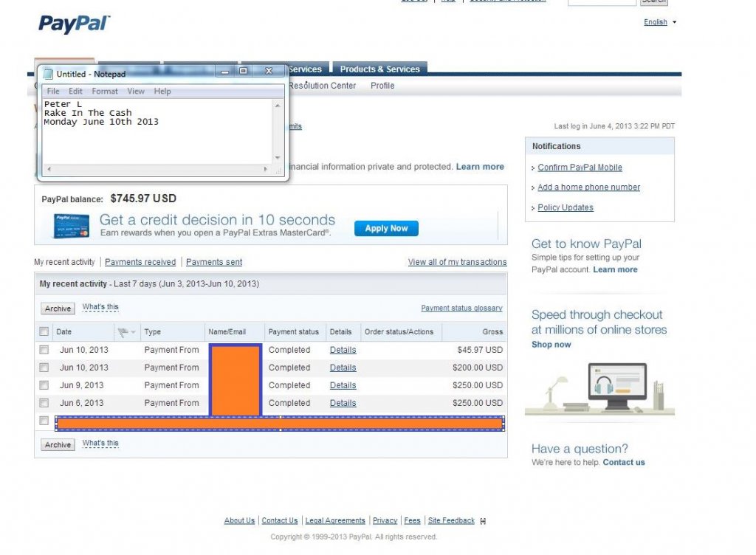756x555 pixels.
Task: Open Details for $200.00 USD payment
Action: (343, 368)
